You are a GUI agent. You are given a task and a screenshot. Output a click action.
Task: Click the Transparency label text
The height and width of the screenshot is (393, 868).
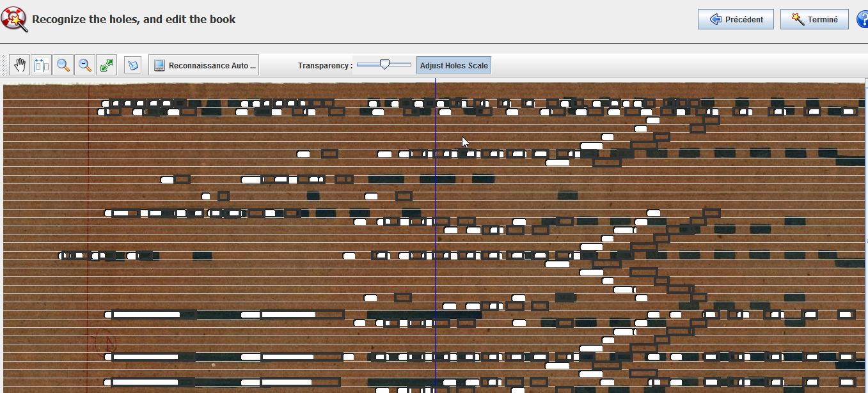(x=325, y=65)
